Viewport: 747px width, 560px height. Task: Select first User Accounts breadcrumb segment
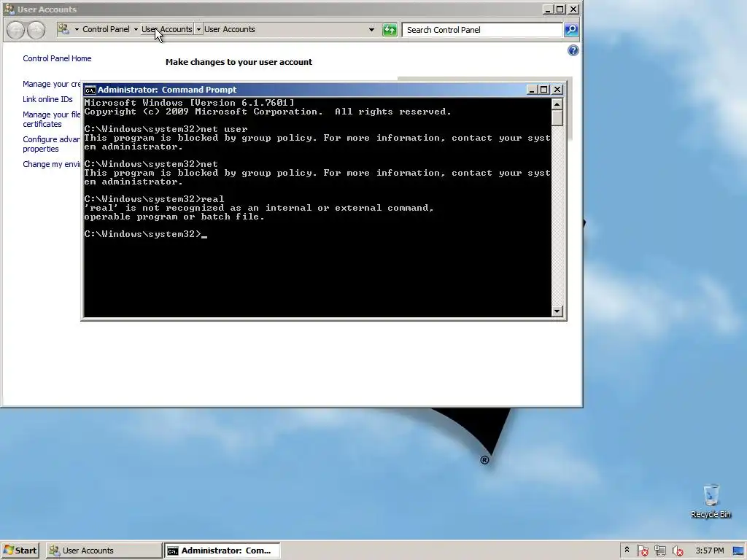point(167,29)
